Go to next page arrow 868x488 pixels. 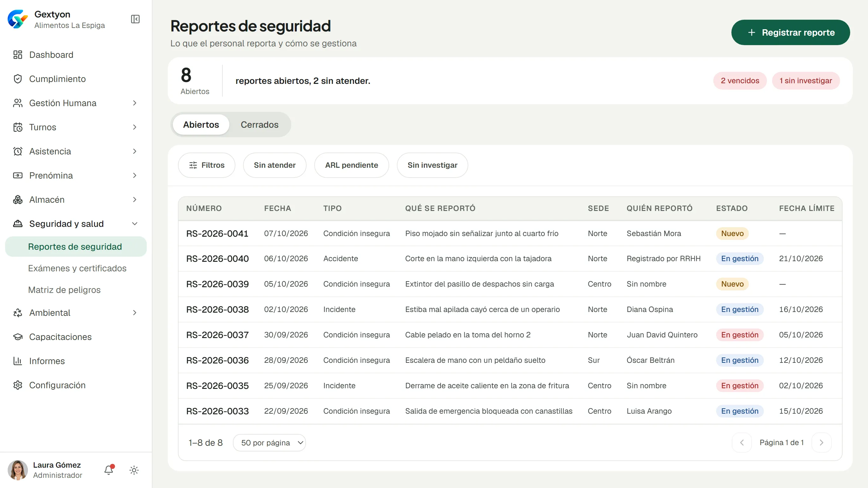tap(822, 443)
